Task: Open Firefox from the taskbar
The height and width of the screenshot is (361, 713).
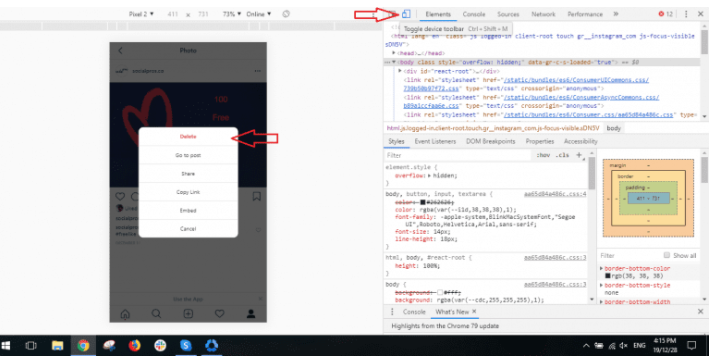Action: 134,346
